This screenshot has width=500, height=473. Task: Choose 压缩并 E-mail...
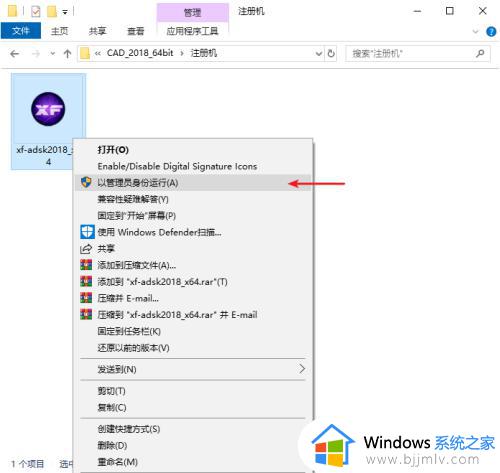193,298
